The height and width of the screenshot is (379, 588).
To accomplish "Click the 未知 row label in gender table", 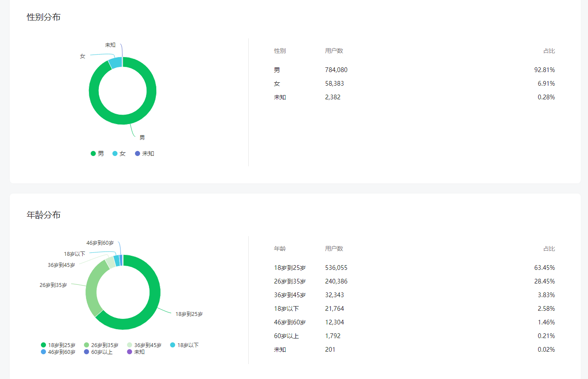I will [x=280, y=97].
